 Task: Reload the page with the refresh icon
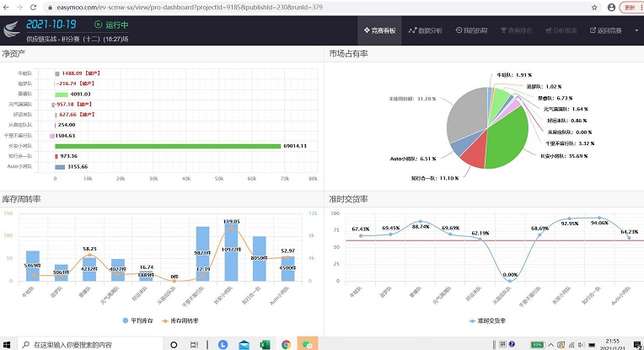tap(38, 7)
